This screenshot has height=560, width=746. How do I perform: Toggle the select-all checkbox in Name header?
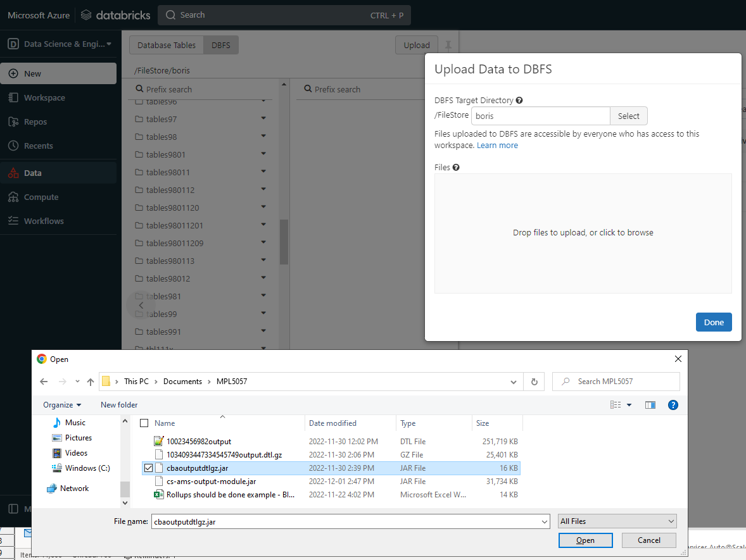click(144, 423)
